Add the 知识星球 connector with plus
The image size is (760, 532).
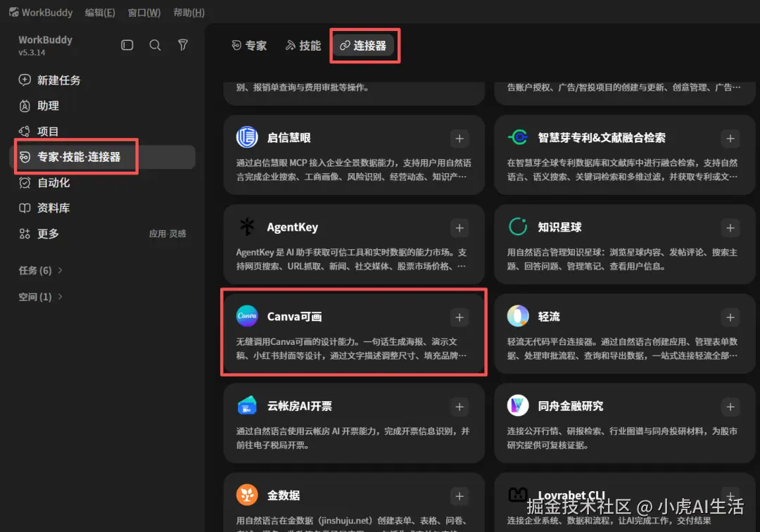coord(730,228)
